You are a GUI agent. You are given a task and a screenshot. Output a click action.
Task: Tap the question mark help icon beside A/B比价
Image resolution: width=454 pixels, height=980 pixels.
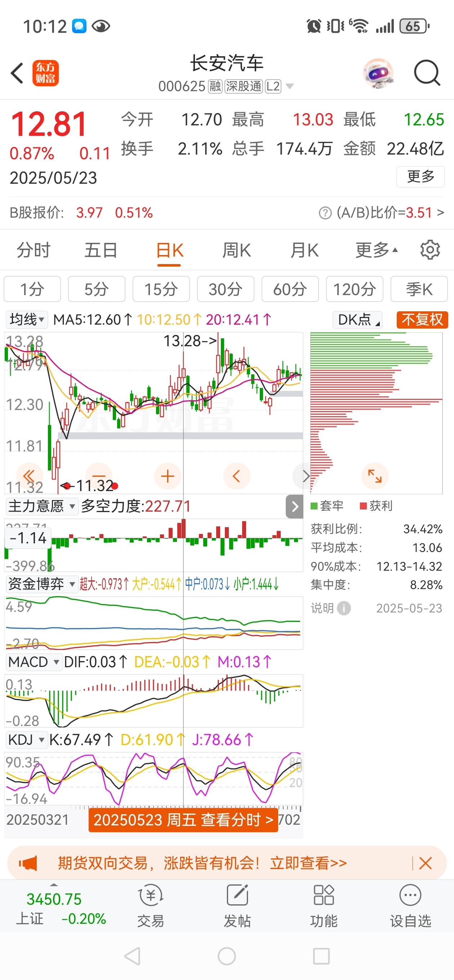tap(325, 213)
